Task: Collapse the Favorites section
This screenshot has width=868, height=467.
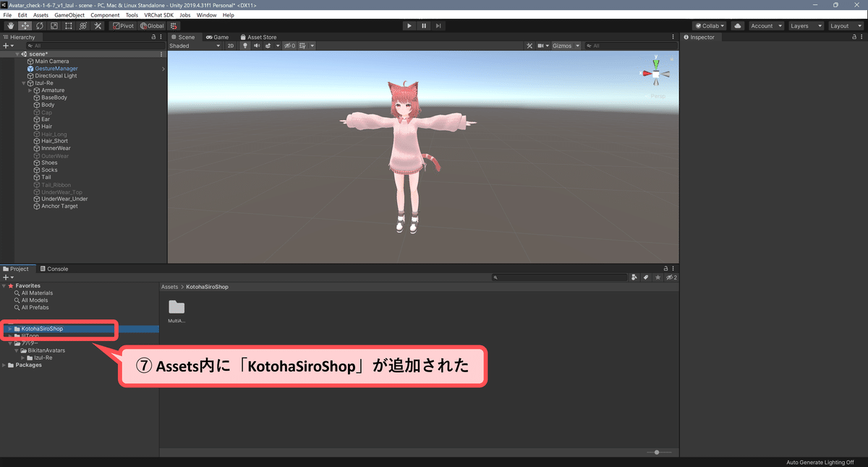Action: (4, 286)
